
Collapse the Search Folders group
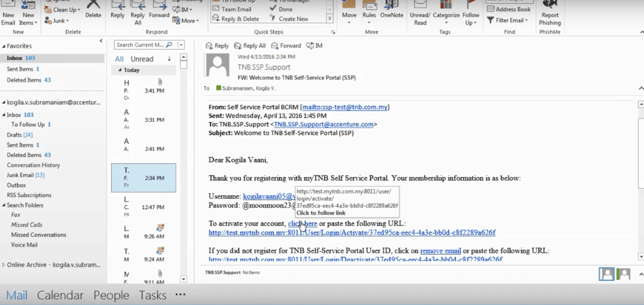coord(4,205)
